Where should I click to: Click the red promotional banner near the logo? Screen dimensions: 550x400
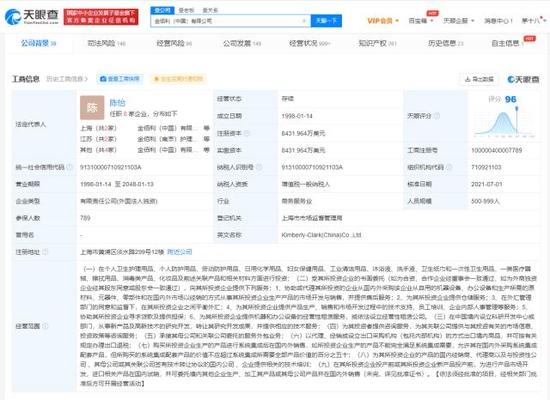pyautogui.click(x=101, y=17)
